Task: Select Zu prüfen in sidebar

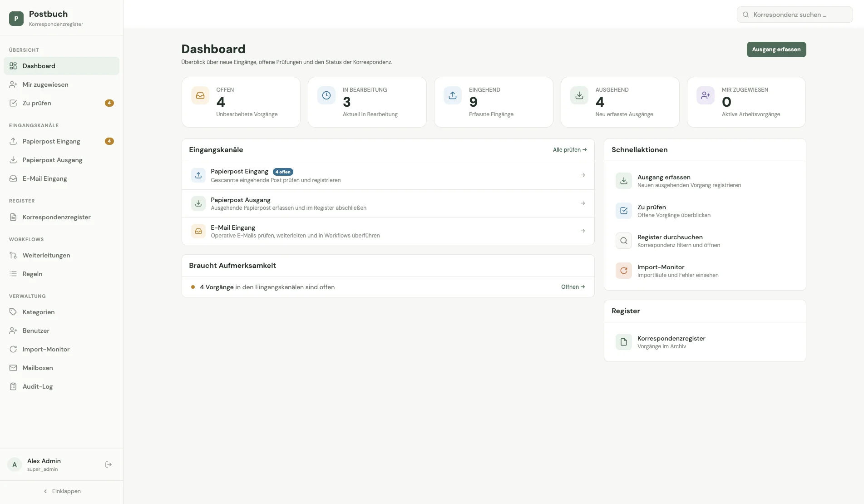Action: pos(61,103)
